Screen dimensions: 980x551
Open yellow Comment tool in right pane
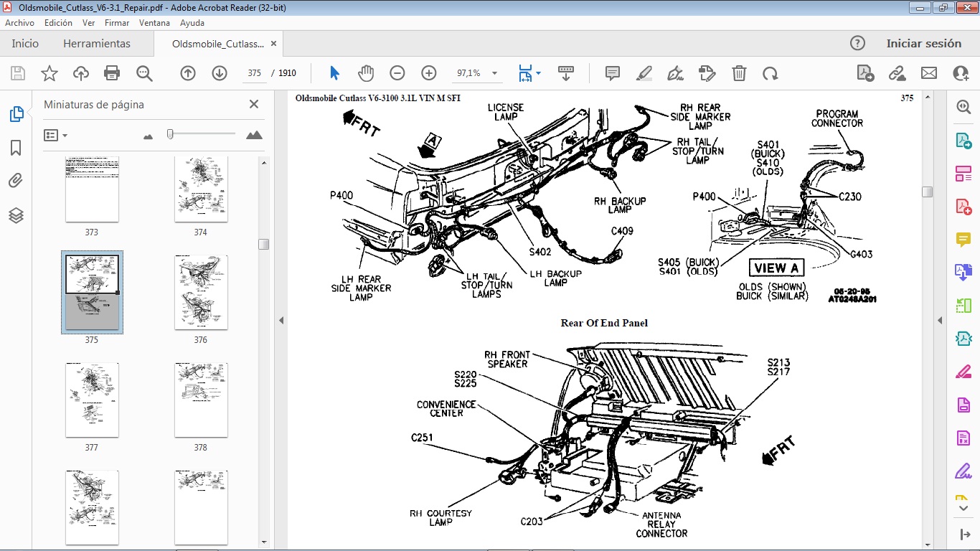pyautogui.click(x=963, y=240)
